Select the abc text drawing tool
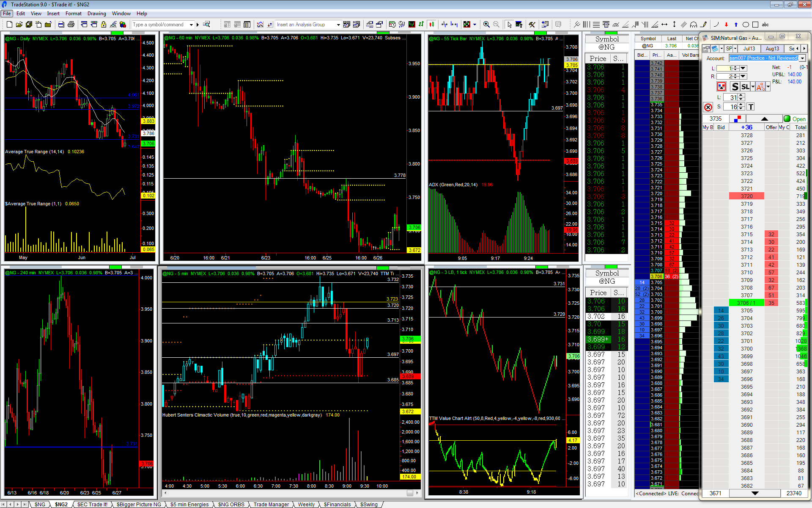The width and height of the screenshot is (812, 508). [765, 25]
